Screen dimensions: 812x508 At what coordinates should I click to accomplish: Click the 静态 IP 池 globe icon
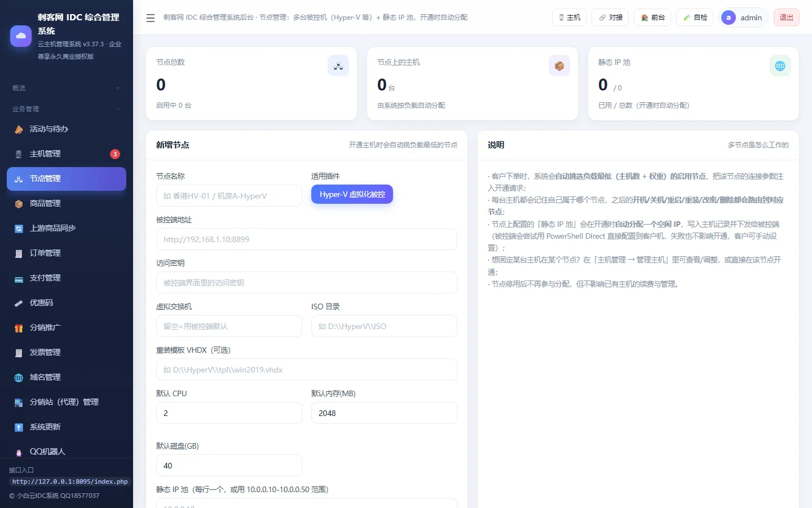[x=780, y=66]
